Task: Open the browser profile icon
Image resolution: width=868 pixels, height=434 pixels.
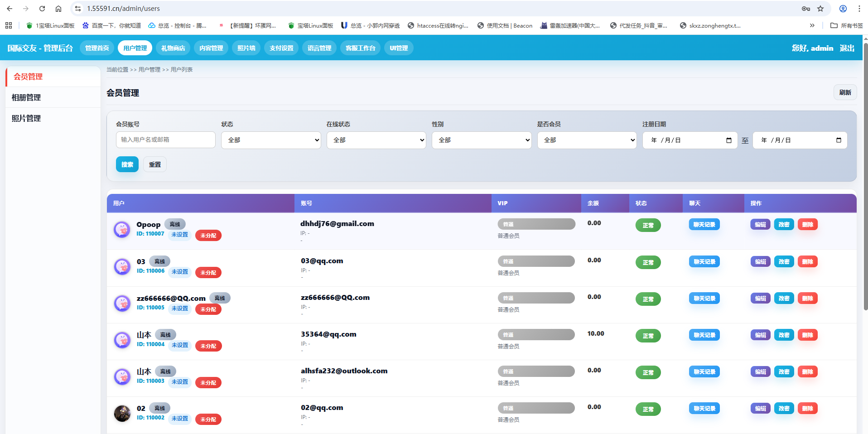Action: 843,9
